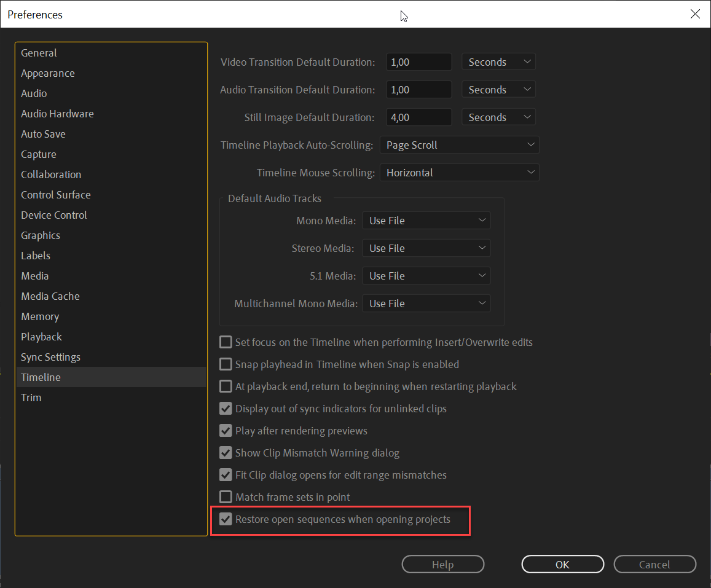Switch to the Control Surface category

(x=56, y=194)
